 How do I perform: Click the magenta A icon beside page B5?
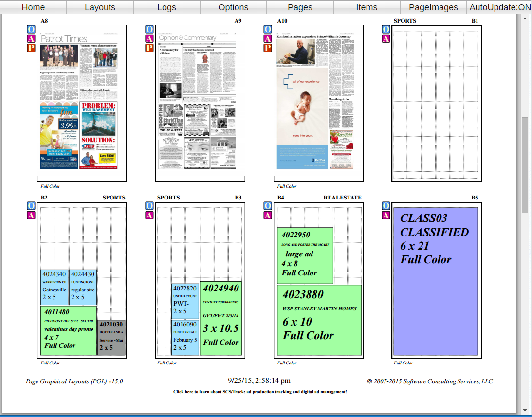tap(386, 215)
